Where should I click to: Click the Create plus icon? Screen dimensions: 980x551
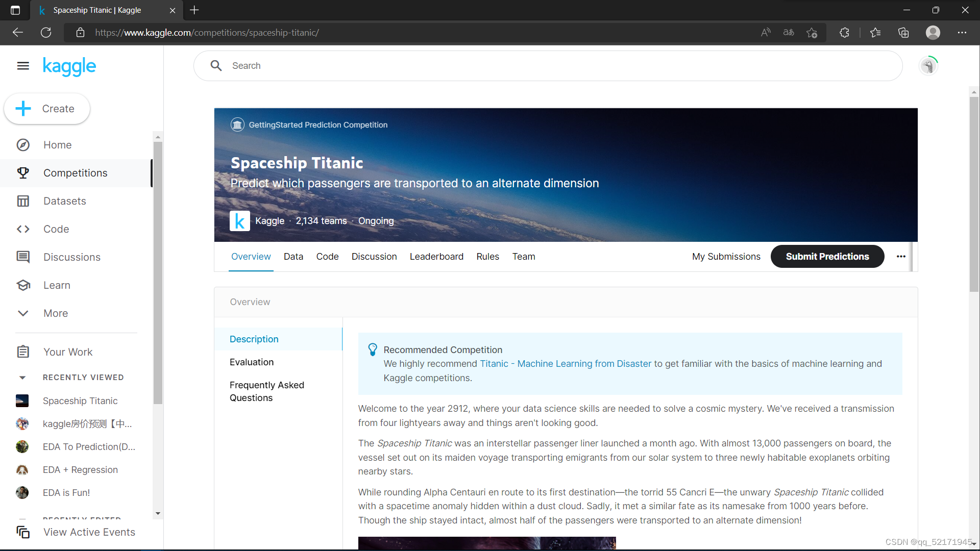pyautogui.click(x=23, y=109)
